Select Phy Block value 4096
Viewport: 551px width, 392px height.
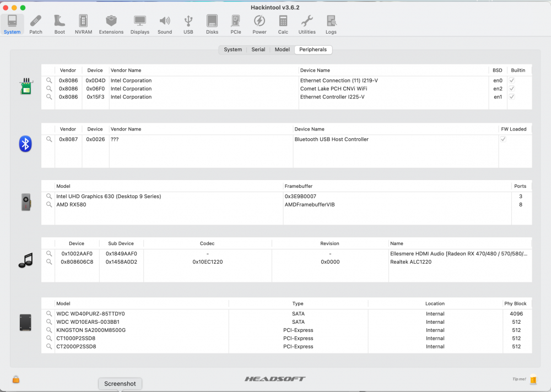pos(516,314)
